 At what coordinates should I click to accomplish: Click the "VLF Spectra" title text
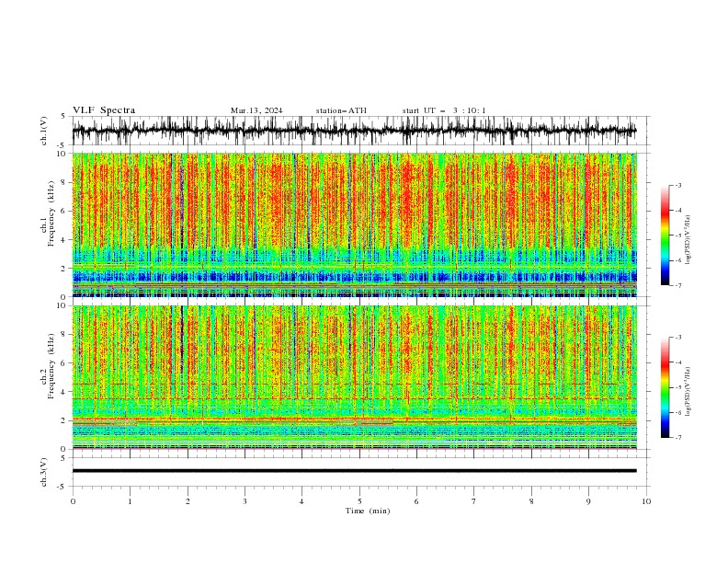[x=104, y=110]
